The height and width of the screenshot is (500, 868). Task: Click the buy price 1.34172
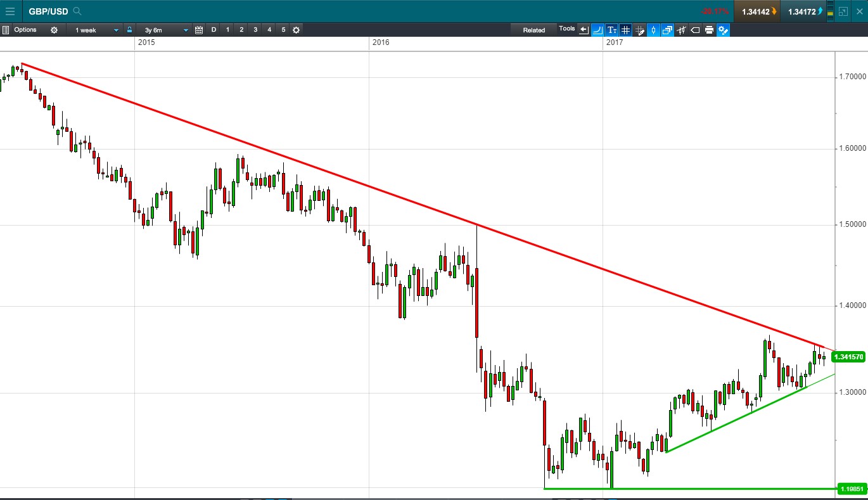803,11
